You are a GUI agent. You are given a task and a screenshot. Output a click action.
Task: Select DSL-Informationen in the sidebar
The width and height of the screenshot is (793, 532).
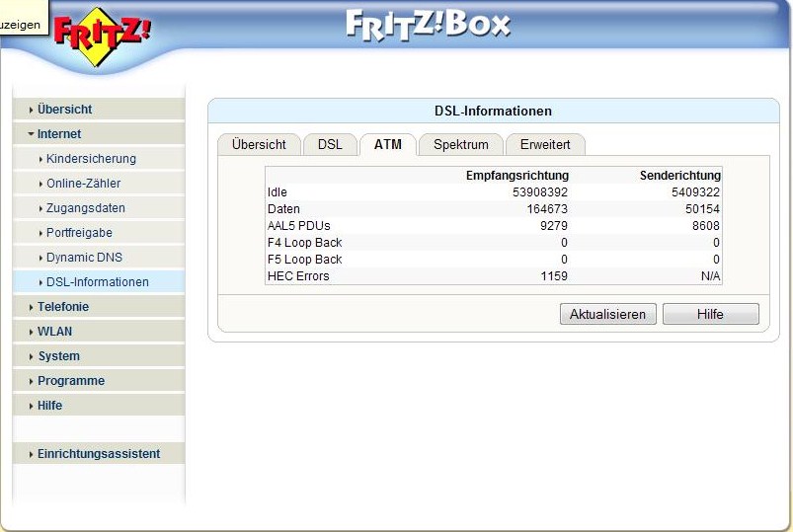pos(98,282)
